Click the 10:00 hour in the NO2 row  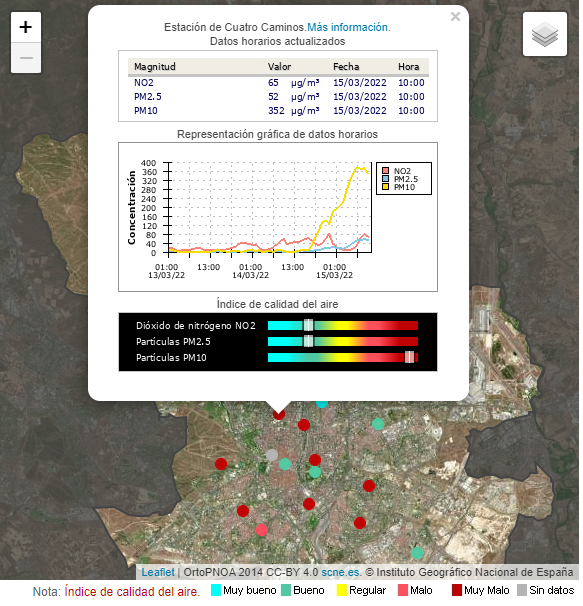[x=411, y=83]
